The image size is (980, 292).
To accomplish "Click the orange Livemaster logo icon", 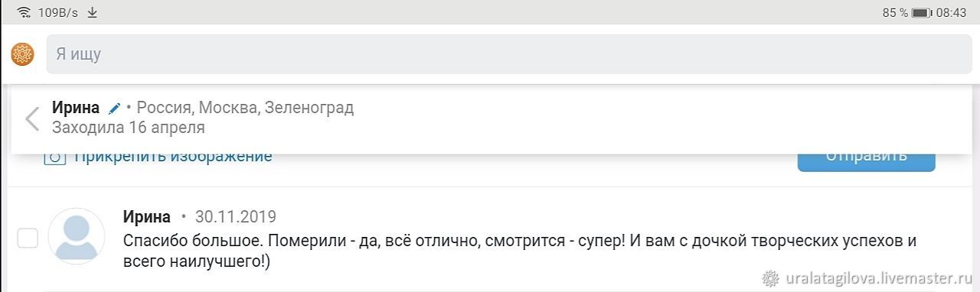I will pyautogui.click(x=23, y=54).
